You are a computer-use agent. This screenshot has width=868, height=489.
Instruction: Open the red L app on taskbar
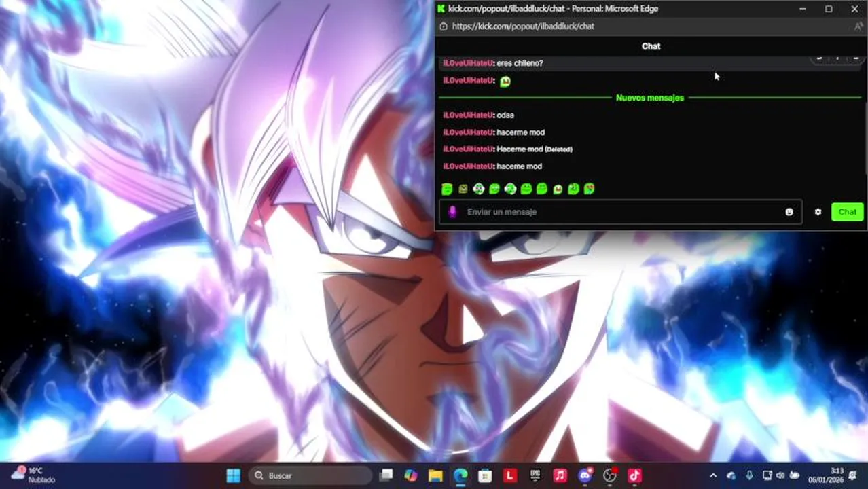pos(510,475)
